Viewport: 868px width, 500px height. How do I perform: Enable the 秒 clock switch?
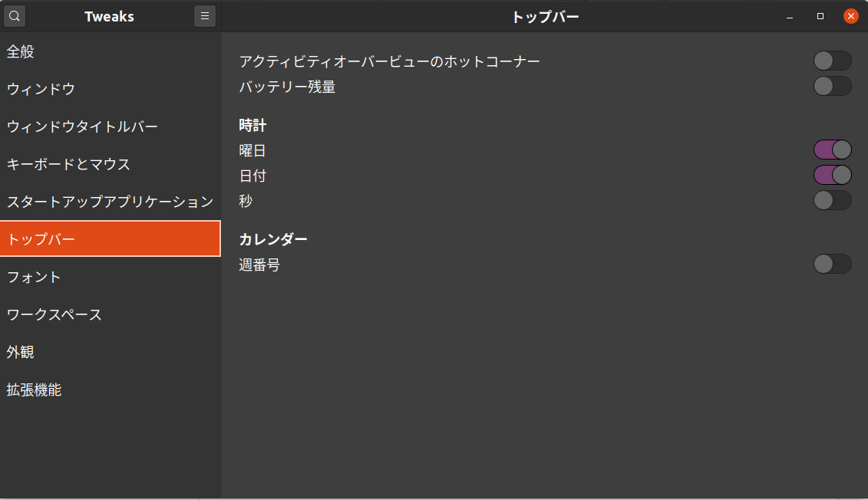[x=832, y=201]
